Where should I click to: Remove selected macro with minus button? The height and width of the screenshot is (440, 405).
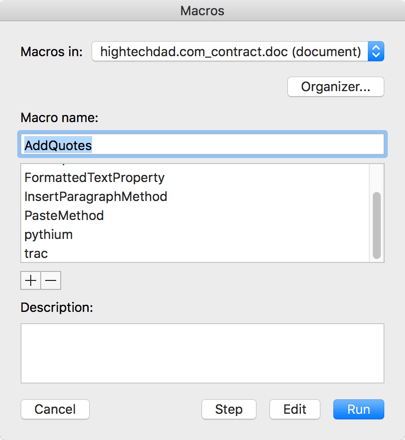[51, 281]
